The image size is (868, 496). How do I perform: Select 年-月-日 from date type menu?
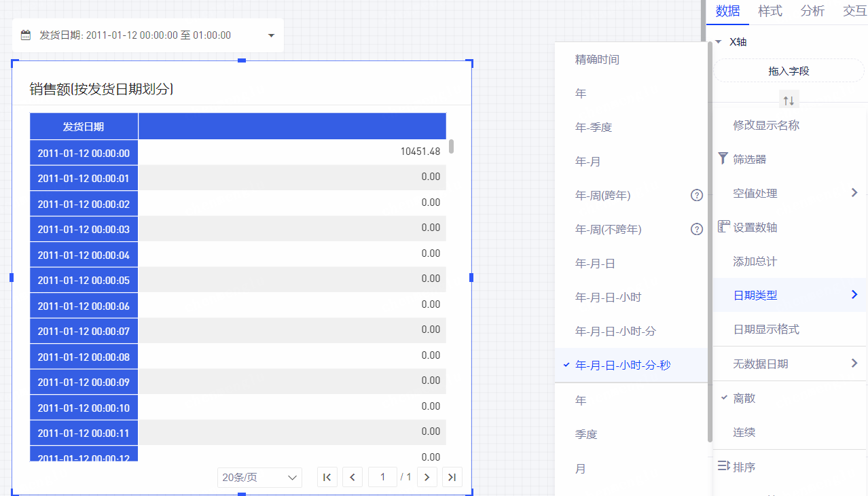tap(595, 264)
